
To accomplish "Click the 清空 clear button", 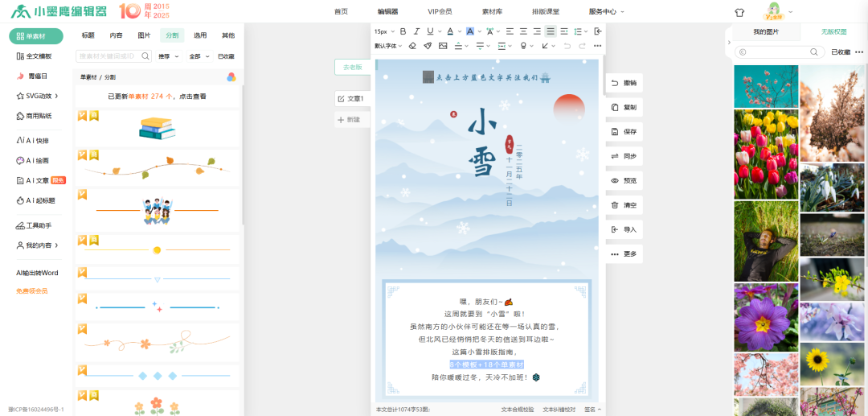I will 624,205.
